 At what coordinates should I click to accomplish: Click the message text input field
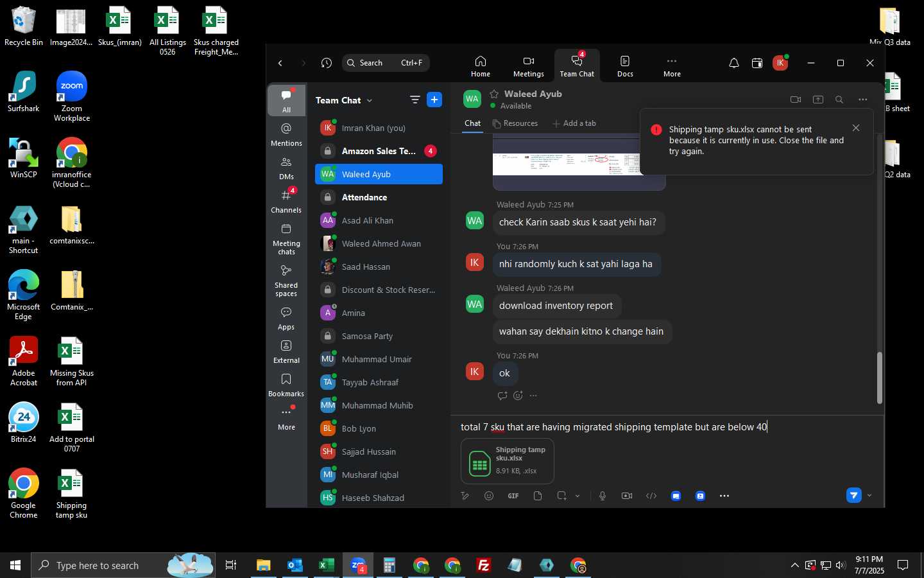(x=667, y=427)
